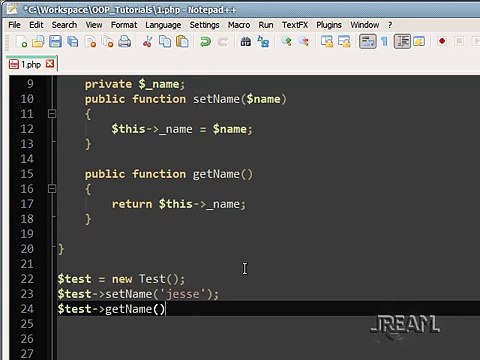480x360 pixels.
Task: Click the greyed Redo arrow icon
Action: pyautogui.click(x=222, y=42)
